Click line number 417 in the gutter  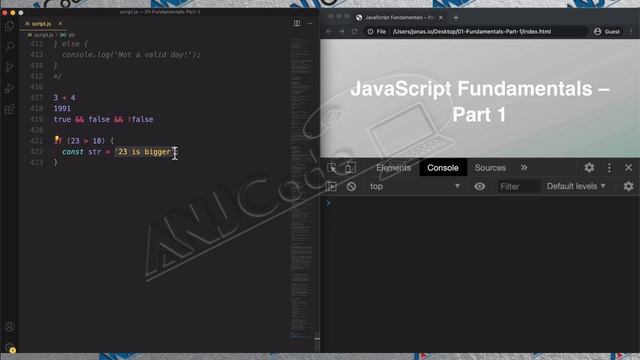36,98
